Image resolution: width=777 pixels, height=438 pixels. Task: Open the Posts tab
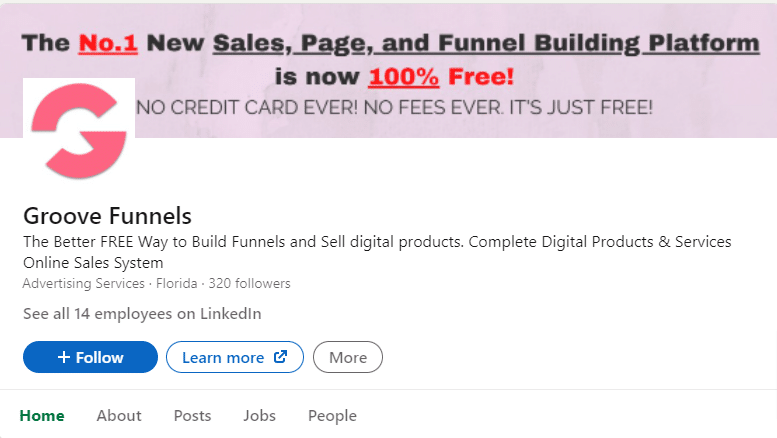(192, 416)
